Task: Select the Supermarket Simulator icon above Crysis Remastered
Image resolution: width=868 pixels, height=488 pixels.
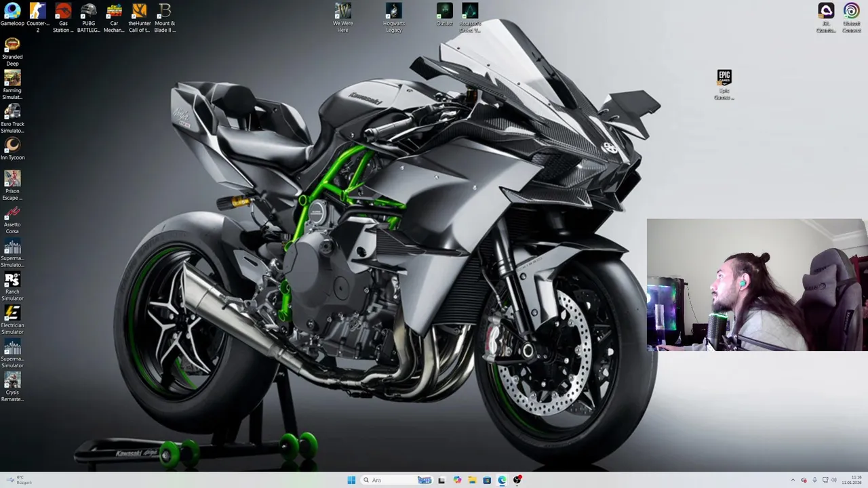Action: [x=12, y=353]
